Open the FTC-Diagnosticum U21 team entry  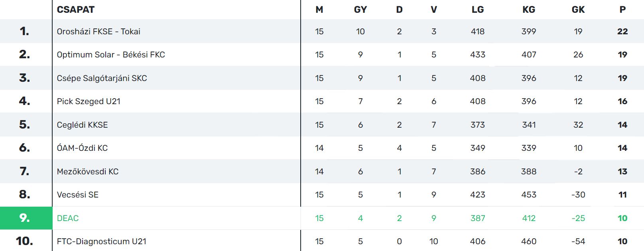[101, 241]
